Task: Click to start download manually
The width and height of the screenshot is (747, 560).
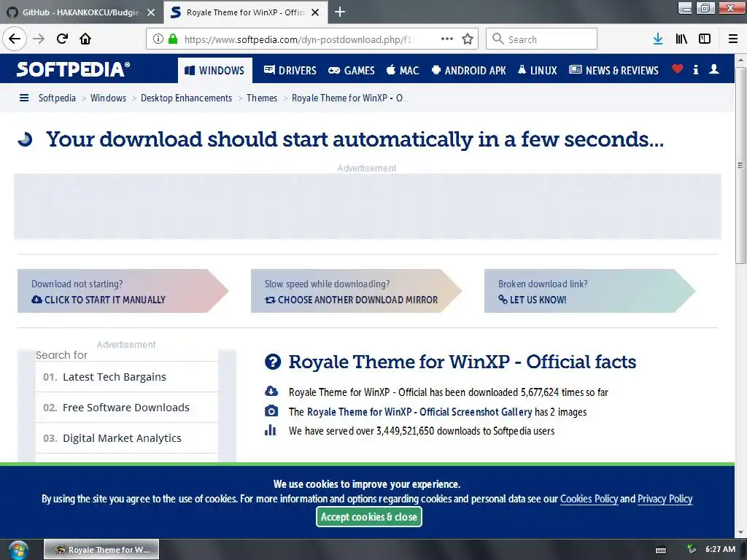Action: point(123,291)
